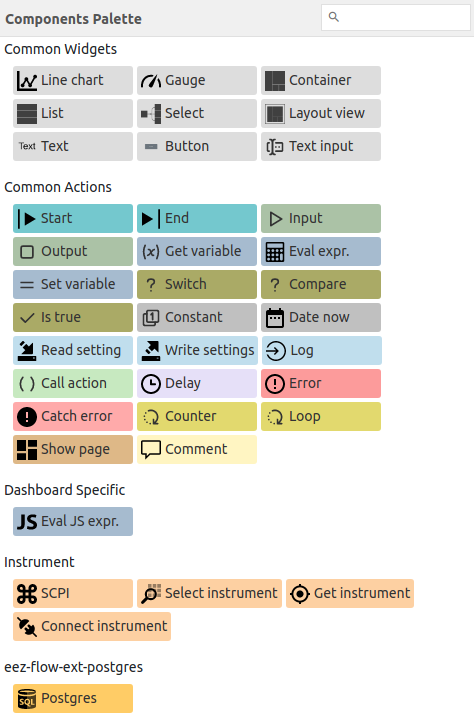Screen dimensions: 474x728
Task: Click the Eval JS expr. JS icon
Action: tap(27, 522)
